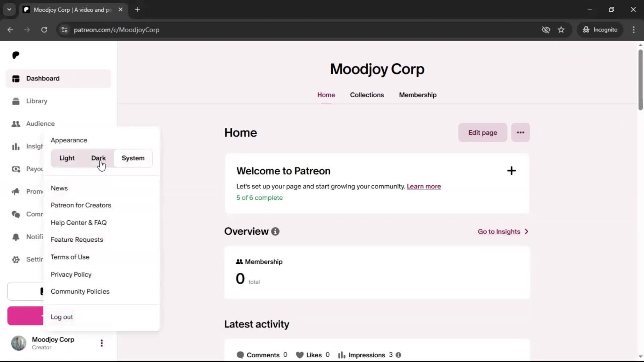Click the Latest activity heading
Screen dimensions: 644x362
click(x=257, y=324)
